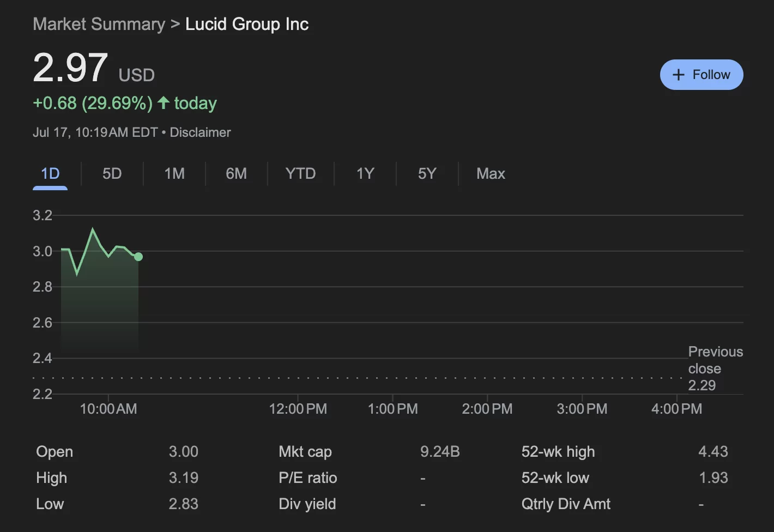Viewport: 774px width, 532px height.
Task: Open the Disclaimer link
Action: 200,132
